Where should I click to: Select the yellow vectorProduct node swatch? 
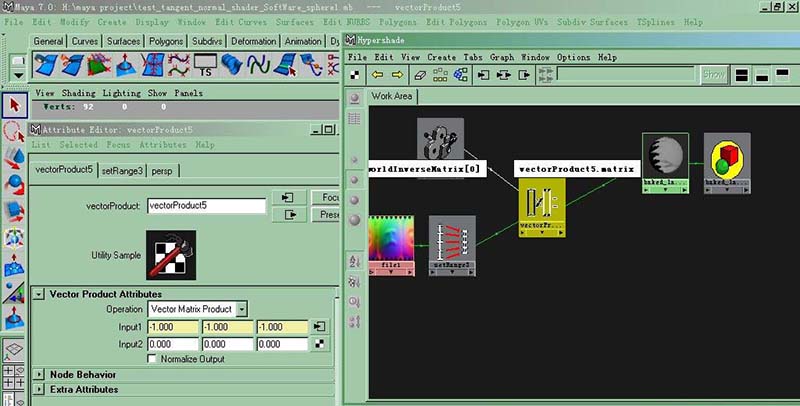pyautogui.click(x=542, y=200)
